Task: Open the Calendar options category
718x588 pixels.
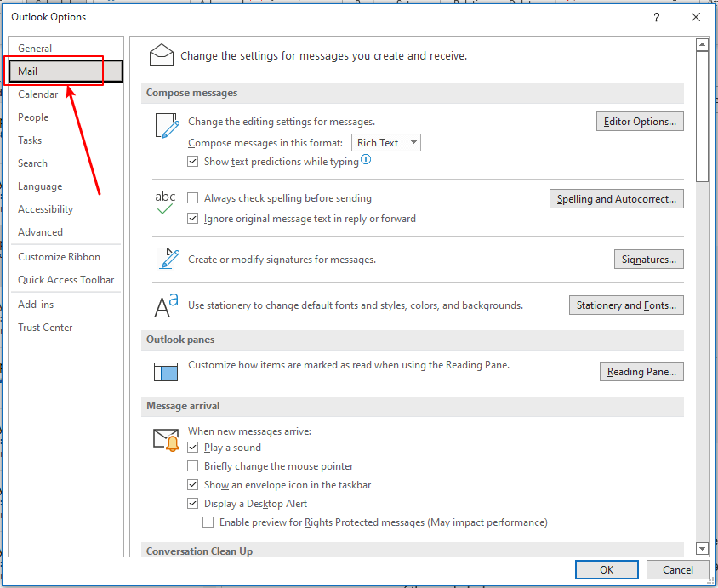Action: click(66, 94)
